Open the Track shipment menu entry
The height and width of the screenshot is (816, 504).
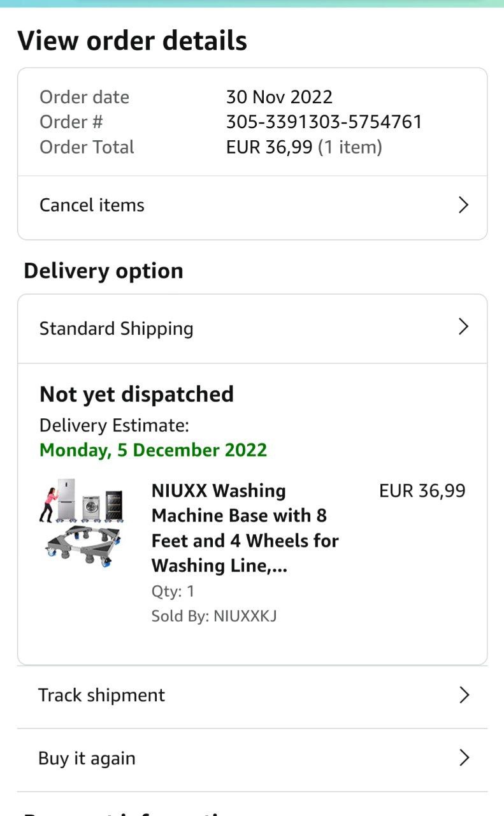click(102, 695)
